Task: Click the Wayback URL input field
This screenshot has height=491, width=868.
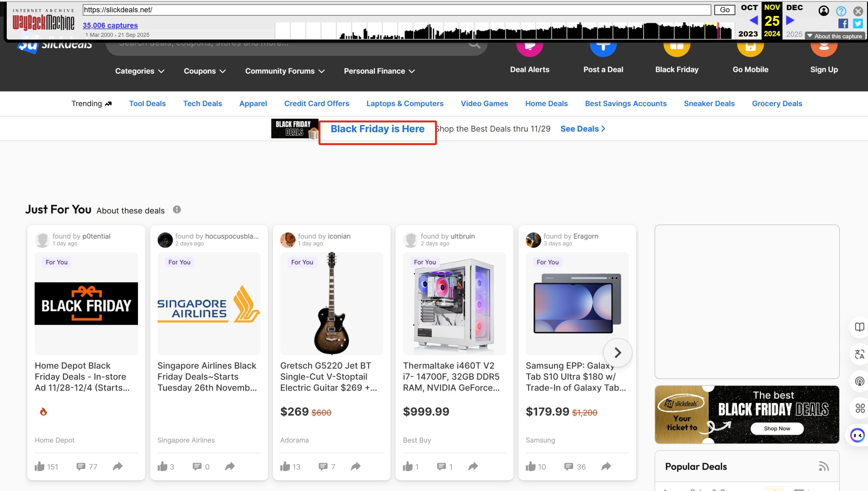Action: [x=397, y=10]
